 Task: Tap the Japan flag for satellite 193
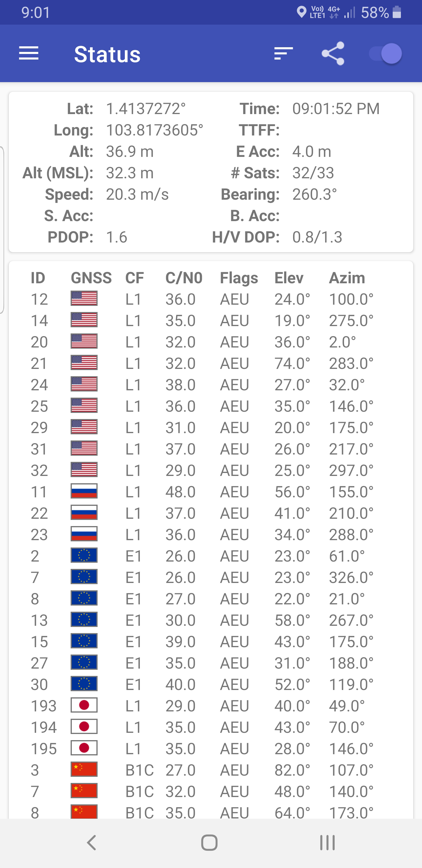84,705
